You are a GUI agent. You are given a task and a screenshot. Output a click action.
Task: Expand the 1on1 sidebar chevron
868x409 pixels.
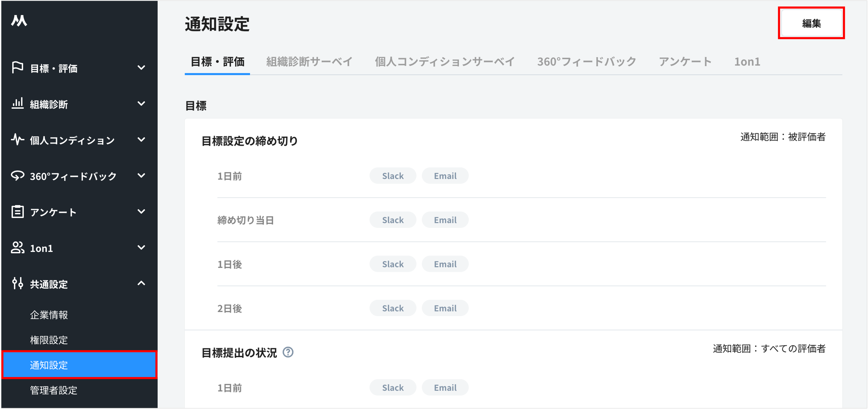[142, 248]
